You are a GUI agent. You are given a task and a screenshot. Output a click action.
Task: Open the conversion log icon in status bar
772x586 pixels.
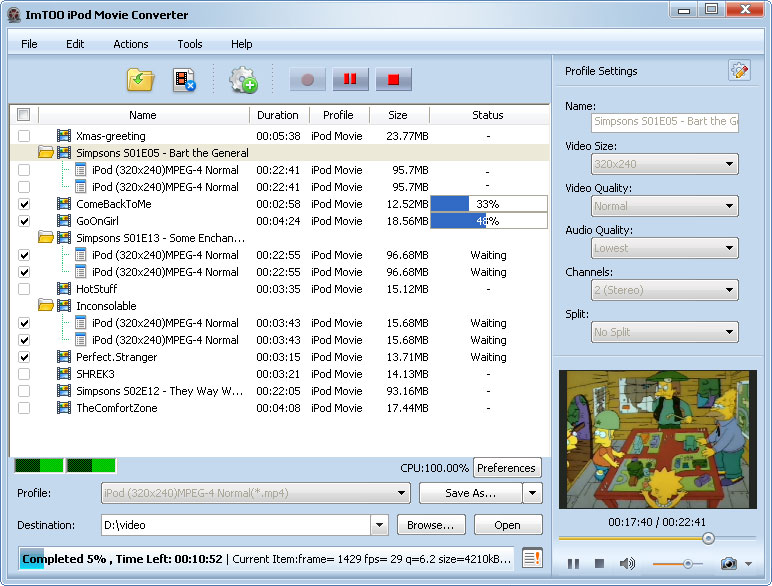point(532,558)
